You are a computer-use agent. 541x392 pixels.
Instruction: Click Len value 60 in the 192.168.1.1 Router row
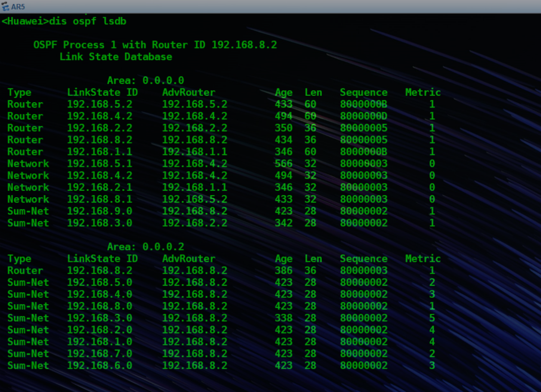coord(310,152)
